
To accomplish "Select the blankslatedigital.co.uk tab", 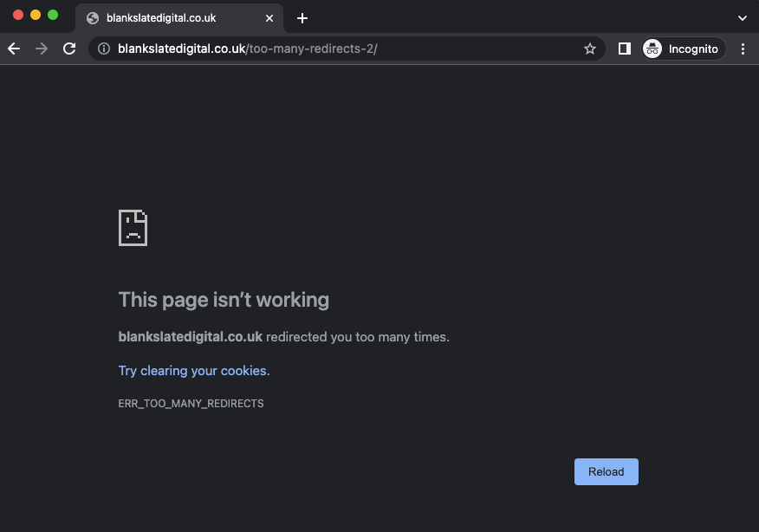I will (x=179, y=18).
